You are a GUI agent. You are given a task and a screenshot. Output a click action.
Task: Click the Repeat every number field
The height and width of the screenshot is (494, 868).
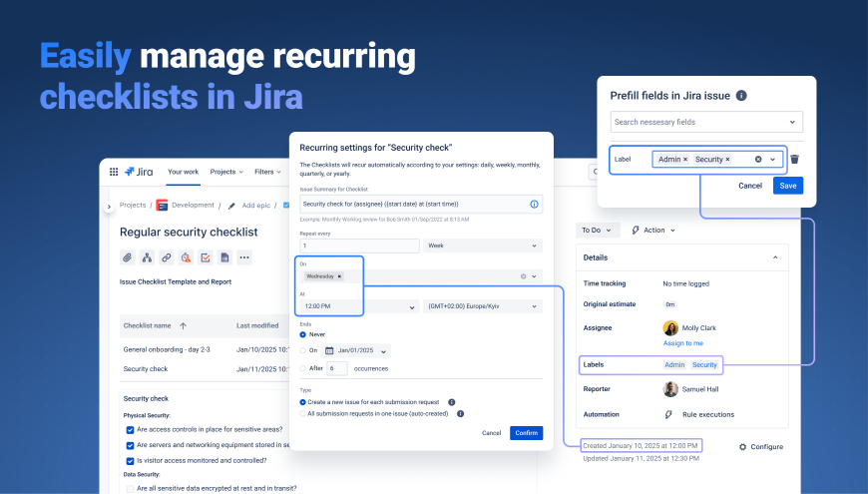coord(359,246)
